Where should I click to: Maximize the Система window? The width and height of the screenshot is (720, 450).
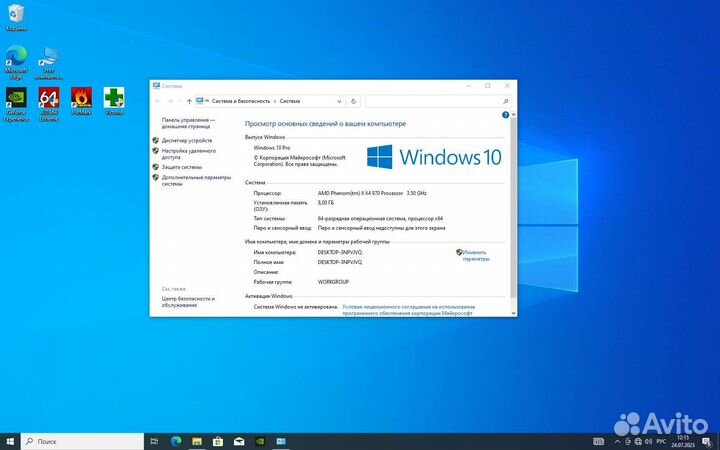488,86
